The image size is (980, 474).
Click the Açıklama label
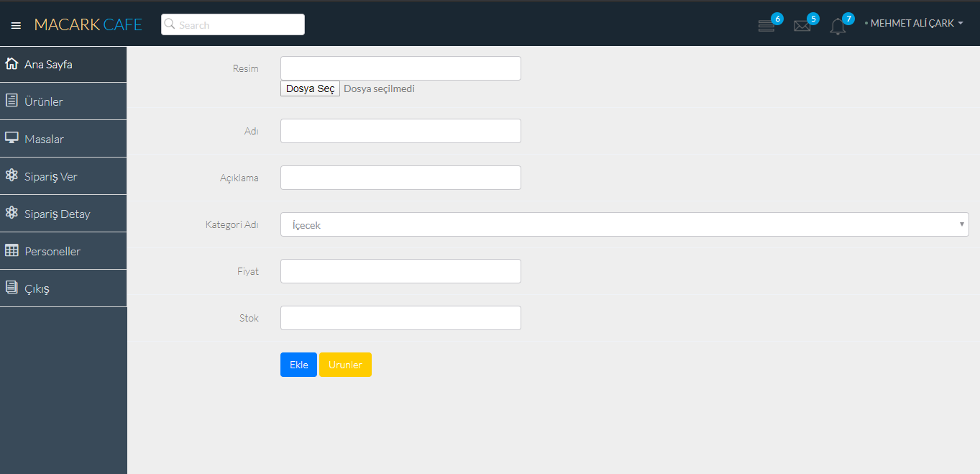(x=239, y=178)
